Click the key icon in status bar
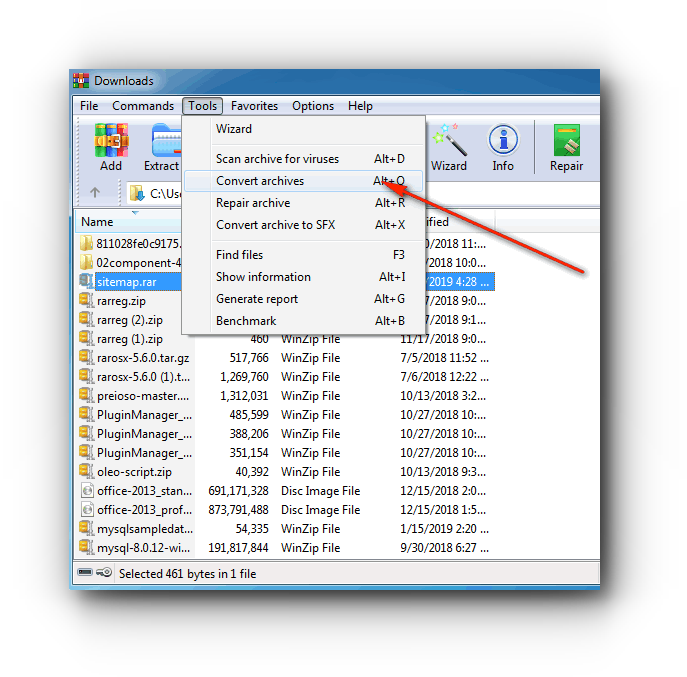This screenshot has width=687, height=677. (104, 572)
